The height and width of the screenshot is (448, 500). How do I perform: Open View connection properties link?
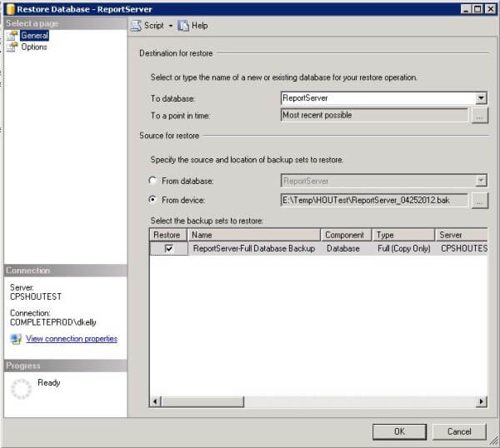pyautogui.click(x=72, y=339)
